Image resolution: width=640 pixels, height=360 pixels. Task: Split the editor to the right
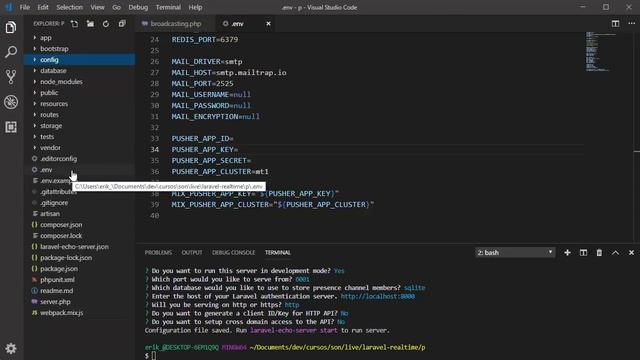(616, 24)
